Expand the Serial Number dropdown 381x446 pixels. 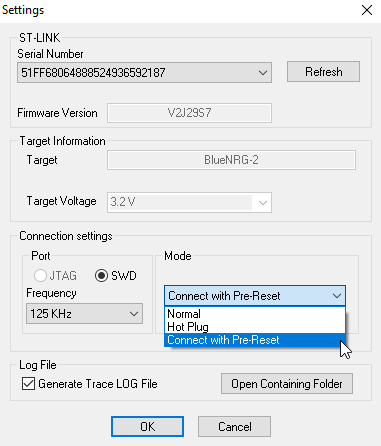click(263, 73)
